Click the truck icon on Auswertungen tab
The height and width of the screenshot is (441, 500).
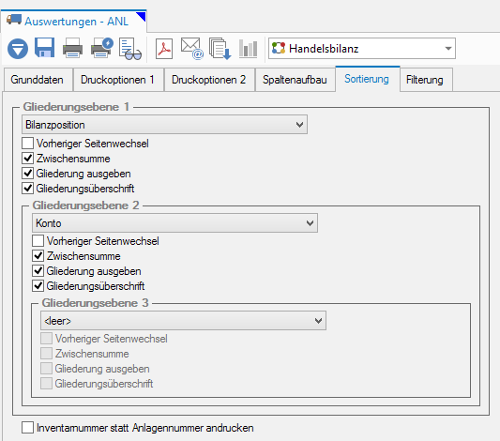tap(14, 19)
